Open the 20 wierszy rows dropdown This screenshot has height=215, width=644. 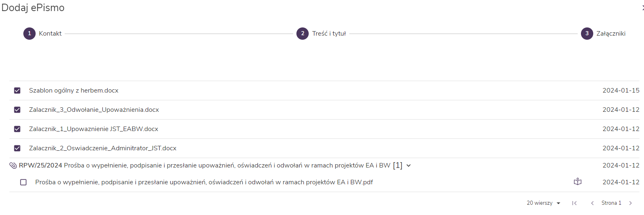543,203
